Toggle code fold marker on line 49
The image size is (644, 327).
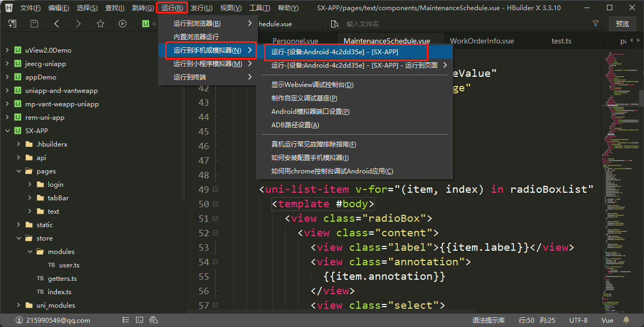pos(215,190)
